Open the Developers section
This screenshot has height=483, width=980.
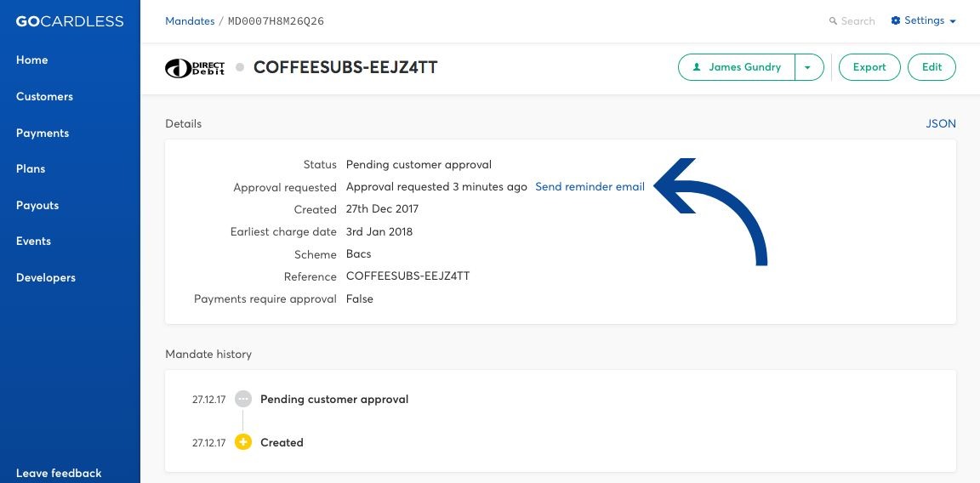pos(46,278)
